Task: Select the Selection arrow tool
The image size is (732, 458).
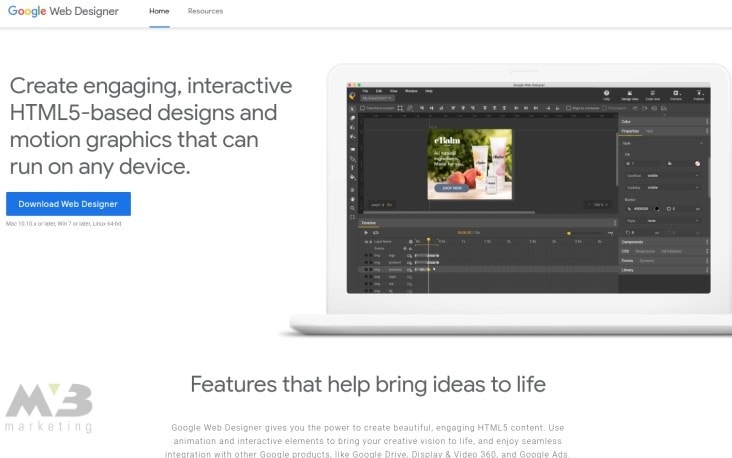Action: click(352, 108)
